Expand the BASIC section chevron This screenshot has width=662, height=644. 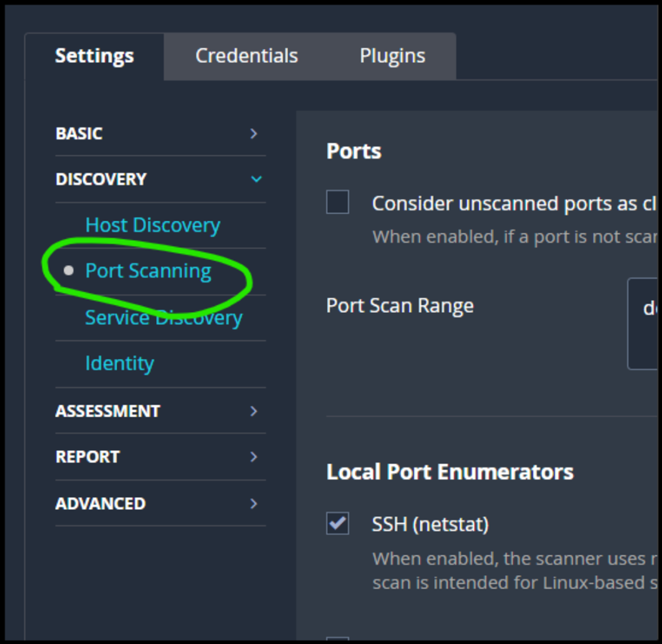(x=253, y=134)
